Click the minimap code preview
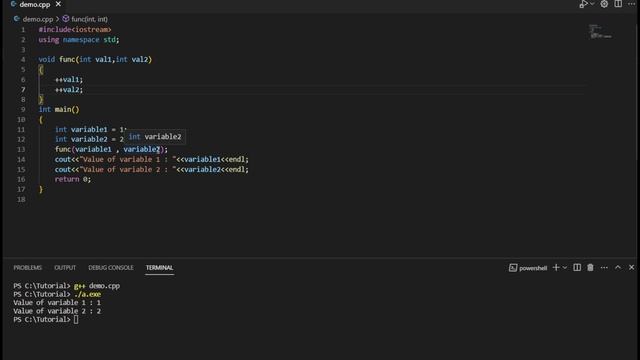This screenshot has height=360, width=640. [600, 31]
